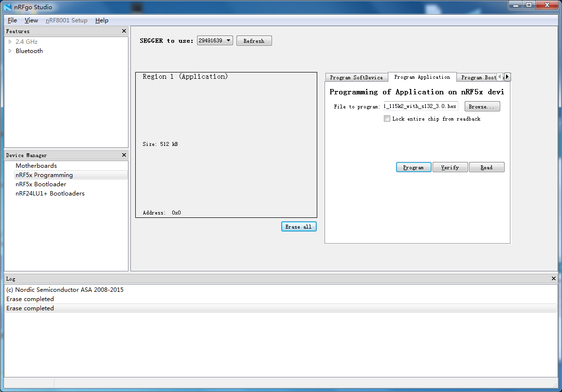Image resolution: width=562 pixels, height=392 pixels.
Task: Select the Nordic Semiconductor copyright log line
Action: click(x=281, y=289)
